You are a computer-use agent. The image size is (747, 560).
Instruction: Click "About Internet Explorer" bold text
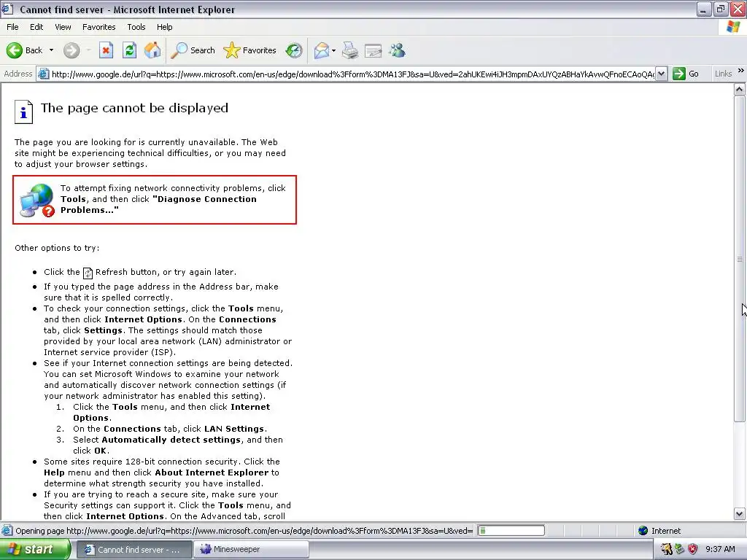tap(212, 472)
